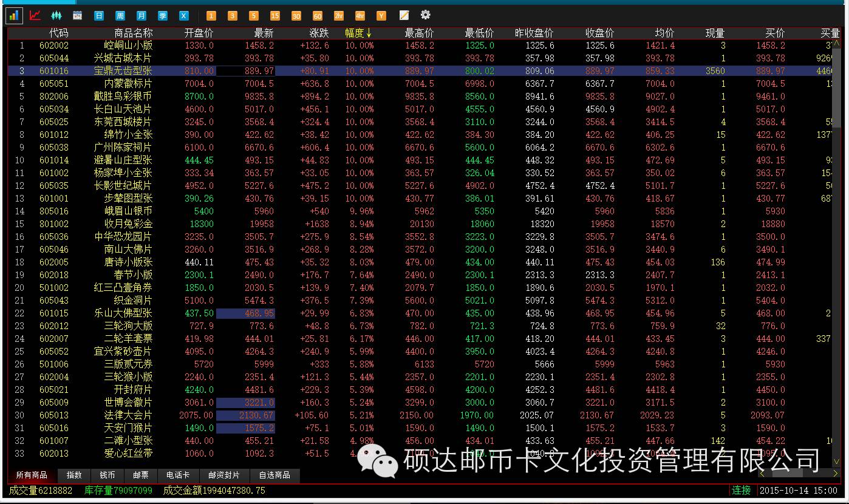This screenshot has height=504, width=849.
Task: Select row 长白山天池片
Action: [420, 109]
